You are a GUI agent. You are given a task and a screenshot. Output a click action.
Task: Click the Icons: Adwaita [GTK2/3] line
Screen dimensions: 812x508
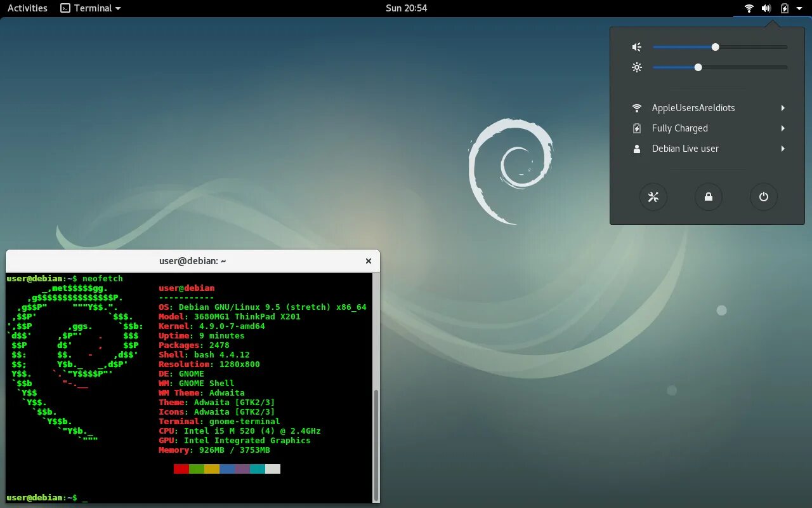(x=217, y=412)
